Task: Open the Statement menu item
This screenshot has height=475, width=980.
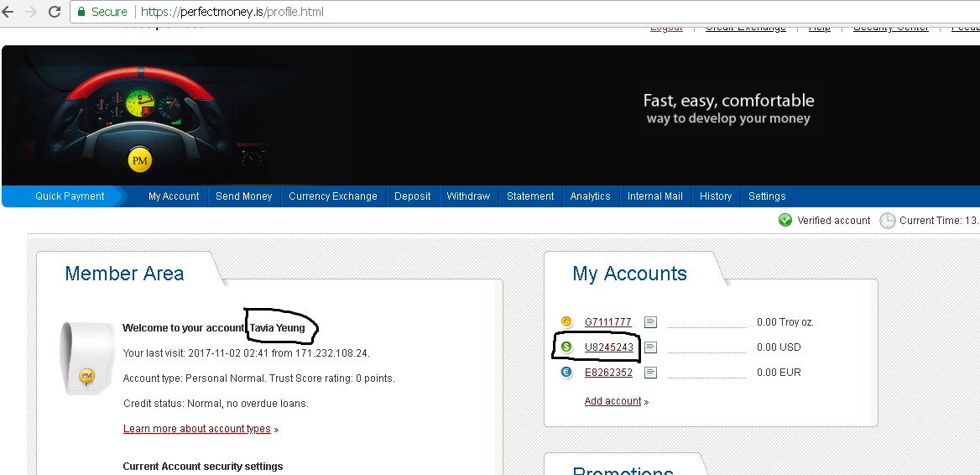Action: [530, 196]
